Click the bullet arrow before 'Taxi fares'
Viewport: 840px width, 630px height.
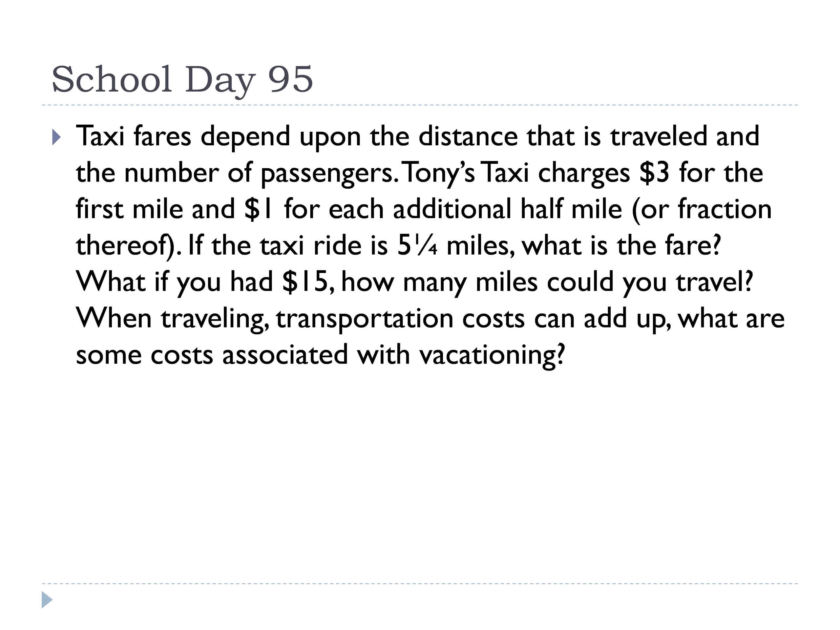[x=56, y=137]
